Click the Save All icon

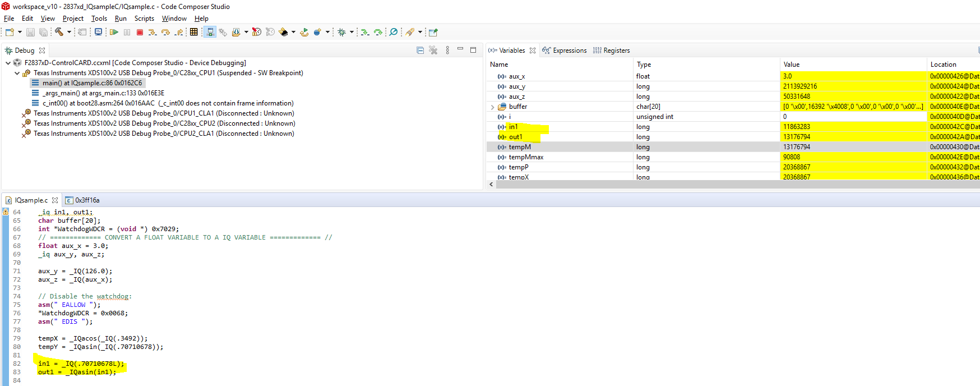point(43,32)
